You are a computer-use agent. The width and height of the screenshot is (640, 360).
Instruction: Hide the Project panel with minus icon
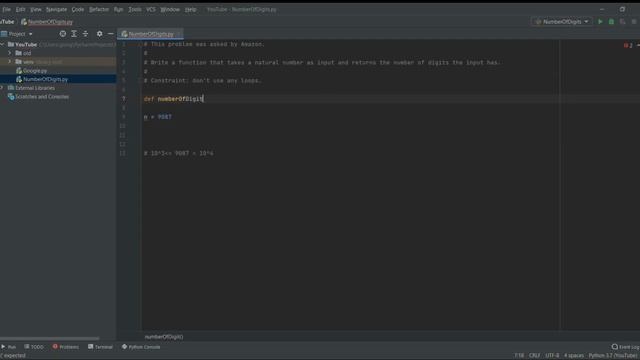pyautogui.click(x=111, y=34)
